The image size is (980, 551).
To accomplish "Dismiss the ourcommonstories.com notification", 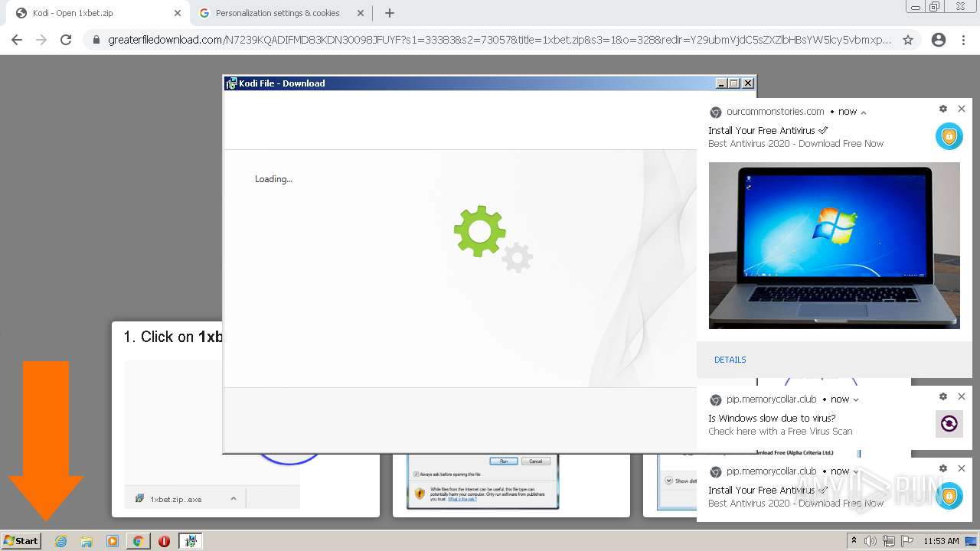I will tap(962, 109).
